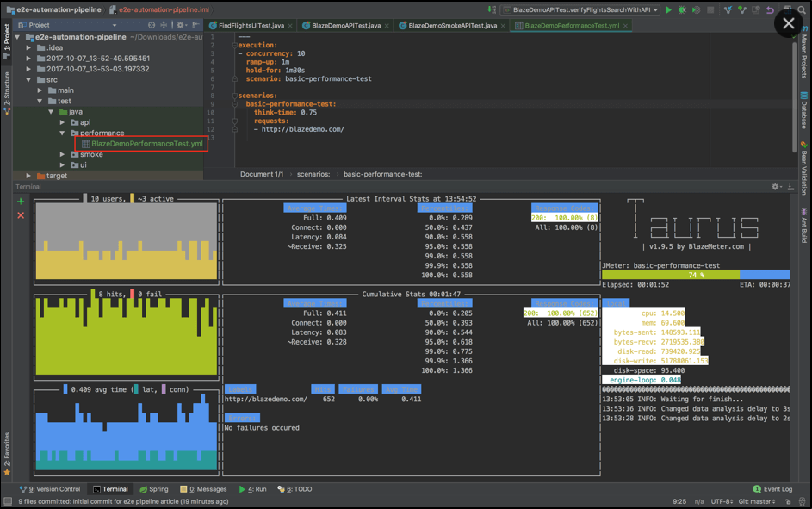Open Search Everywhere magnifier icon
The height and width of the screenshot is (509, 812).
[802, 10]
